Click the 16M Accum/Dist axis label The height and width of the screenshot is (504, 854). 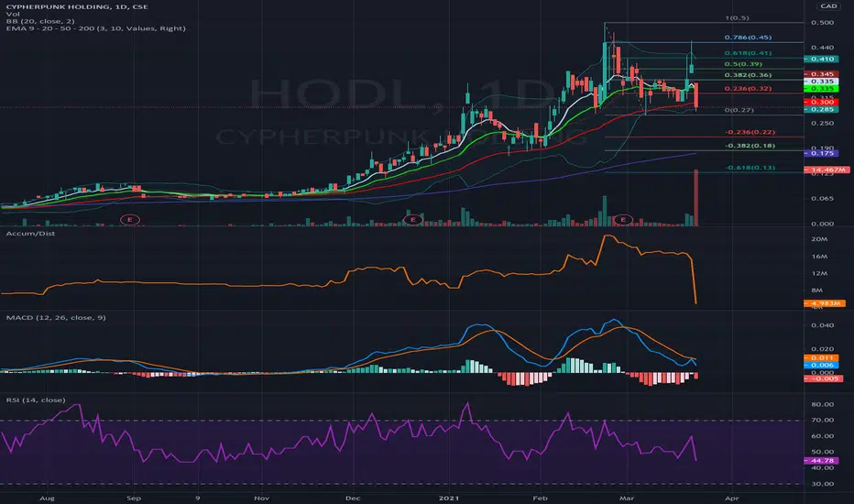(x=819, y=256)
